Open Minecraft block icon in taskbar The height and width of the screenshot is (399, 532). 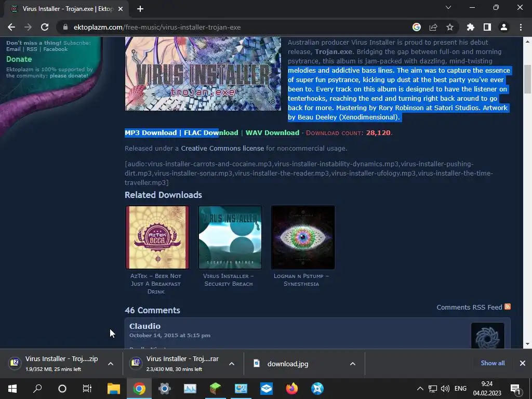click(216, 389)
